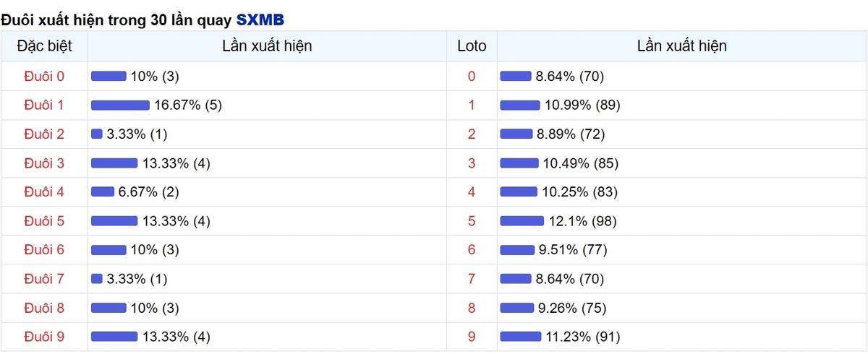Screen dimensions: 868x354
Task: Click the 16.67% progress bar for Đuôi 1
Action: point(120,105)
